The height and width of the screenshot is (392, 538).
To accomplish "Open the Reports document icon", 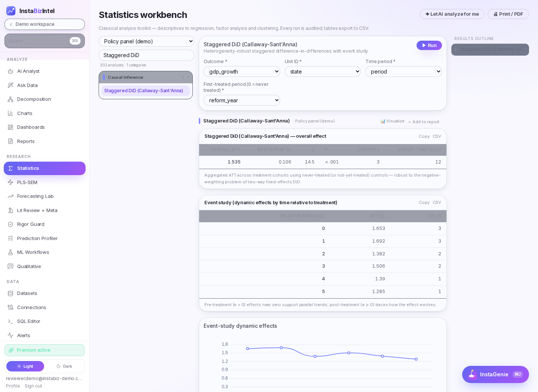I will (10, 141).
